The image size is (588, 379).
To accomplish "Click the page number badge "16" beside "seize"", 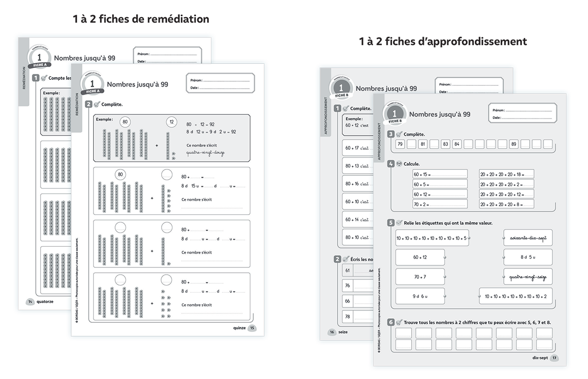I will (x=332, y=332).
